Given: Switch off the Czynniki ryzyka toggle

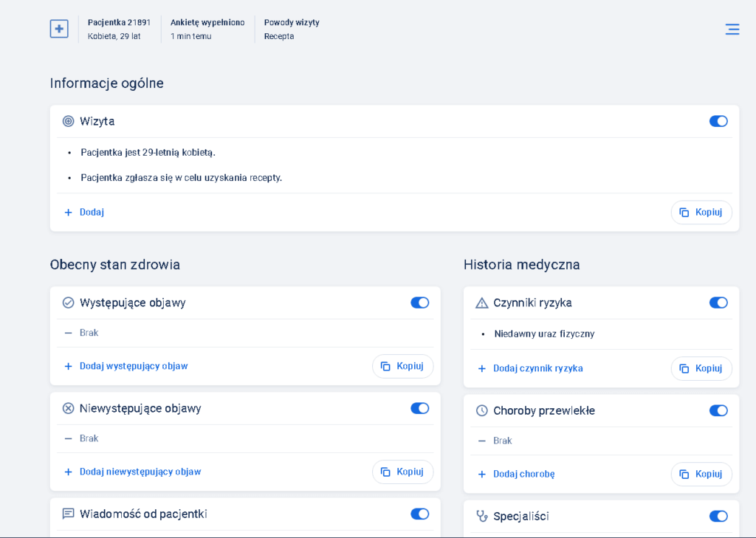Looking at the screenshot, I should (x=718, y=303).
